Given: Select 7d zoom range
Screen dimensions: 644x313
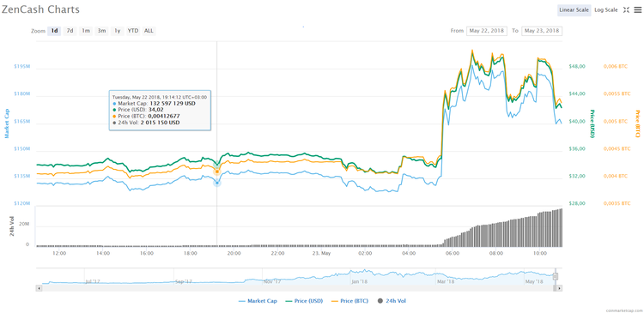Looking at the screenshot, I should 70,31.
